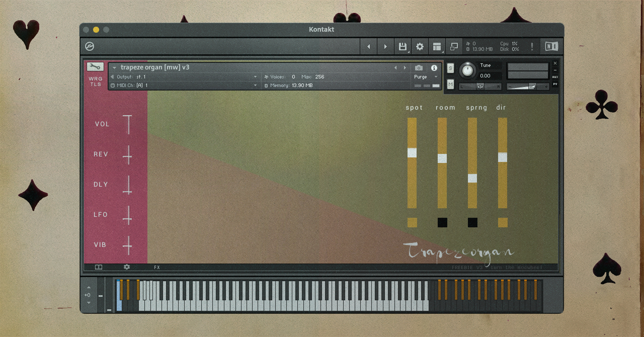Viewport: 644px width, 337px height.
Task: Expand the instrument name dropdown arrow
Action: tap(114, 68)
